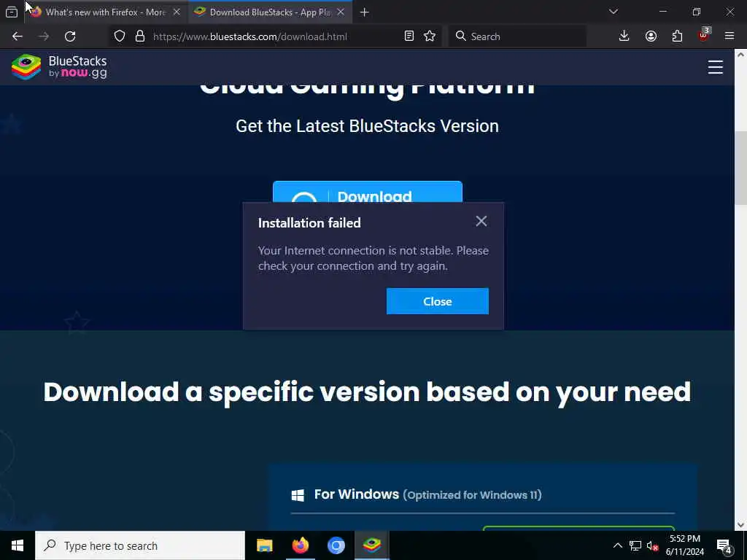This screenshot has width=747, height=560.
Task: Open the clock showing 5:52 PM
Action: (x=684, y=545)
